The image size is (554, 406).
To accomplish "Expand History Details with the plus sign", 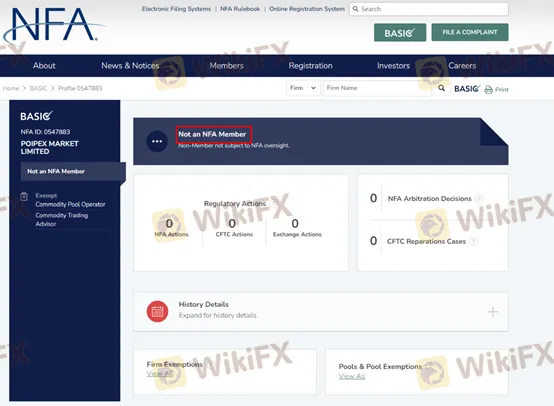I will [x=493, y=312].
